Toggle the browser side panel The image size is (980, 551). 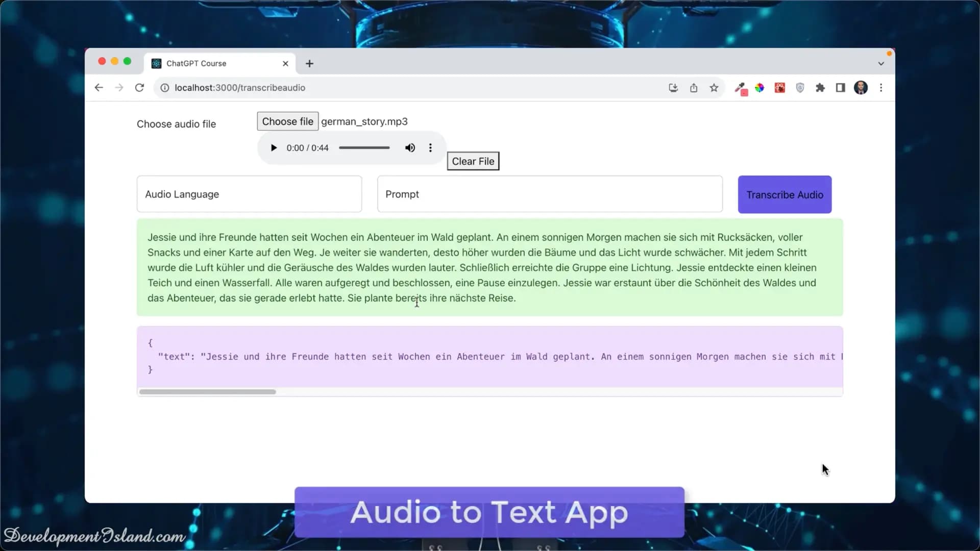click(840, 87)
